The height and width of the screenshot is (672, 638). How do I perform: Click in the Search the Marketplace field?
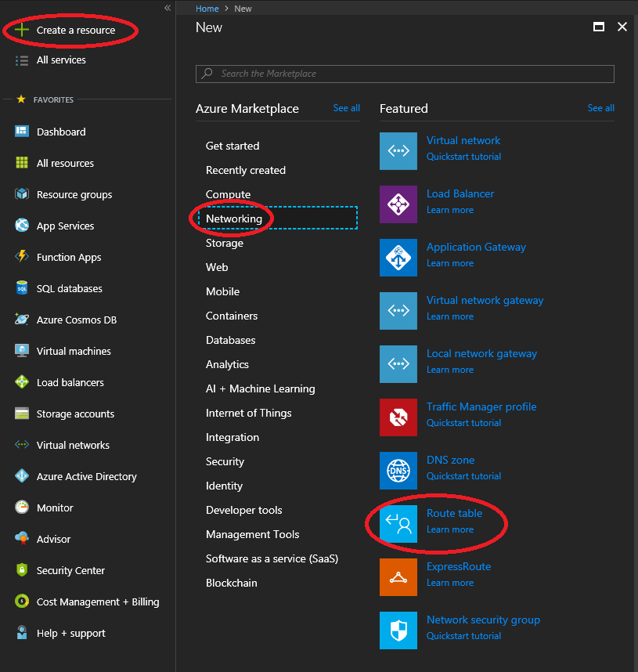pos(405,74)
